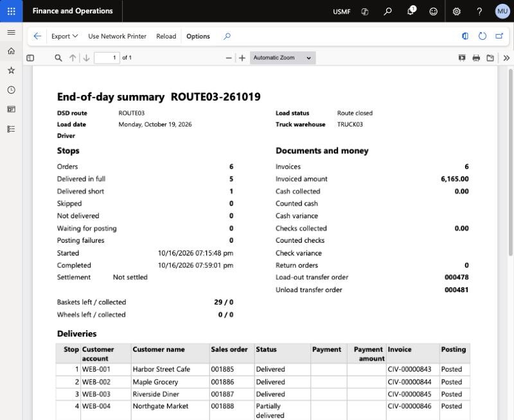
Task: Click the Route closed load status
Action: [x=355, y=113]
